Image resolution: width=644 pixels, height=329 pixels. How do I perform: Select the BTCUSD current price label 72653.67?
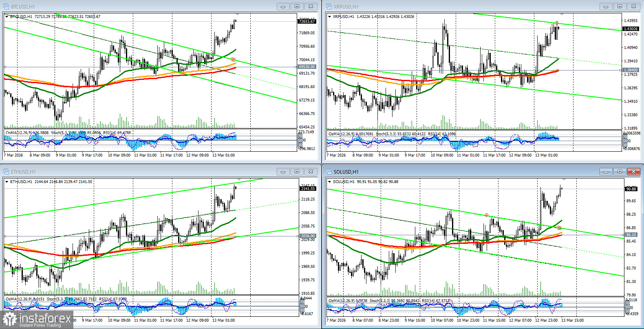click(x=307, y=21)
